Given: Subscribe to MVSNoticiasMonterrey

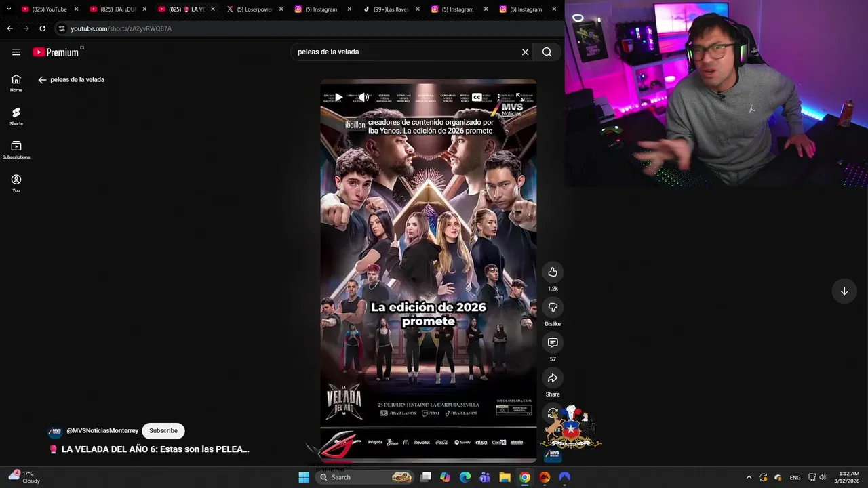Looking at the screenshot, I should click(163, 430).
